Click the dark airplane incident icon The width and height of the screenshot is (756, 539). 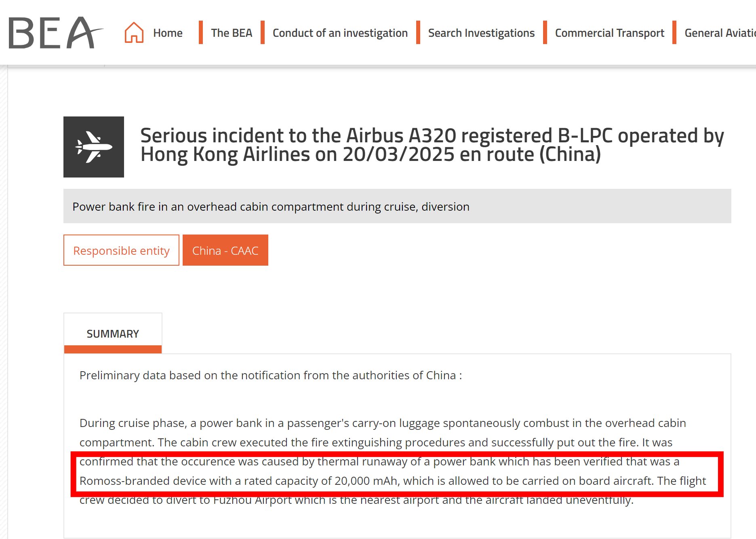[94, 147]
